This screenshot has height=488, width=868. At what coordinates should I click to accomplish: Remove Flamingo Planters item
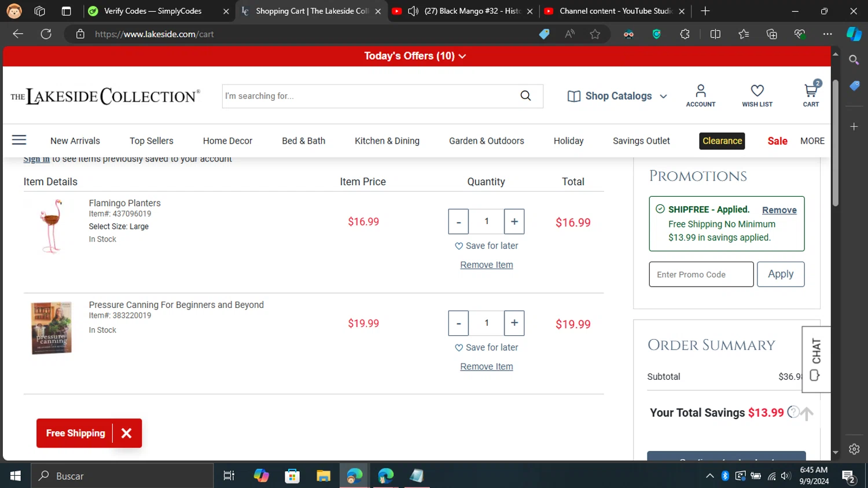point(487,265)
